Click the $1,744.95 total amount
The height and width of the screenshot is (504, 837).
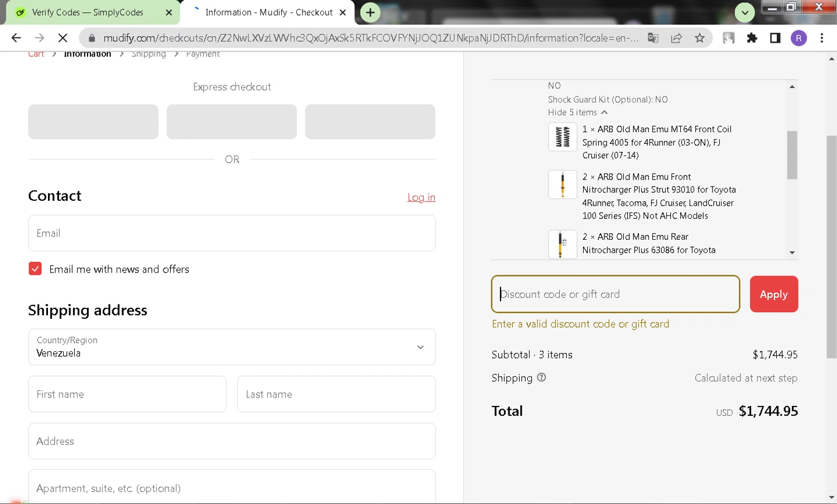point(768,411)
